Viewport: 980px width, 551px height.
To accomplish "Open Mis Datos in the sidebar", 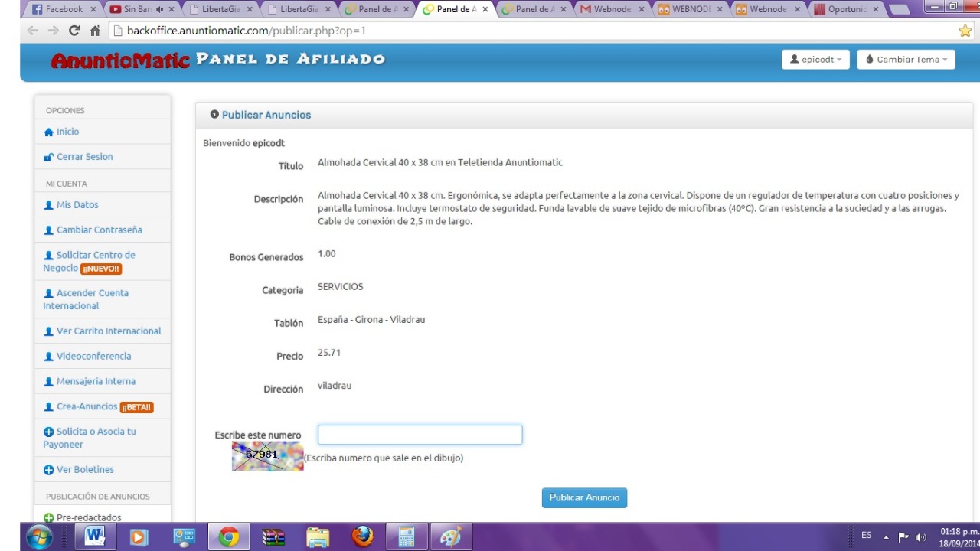I will click(x=77, y=205).
